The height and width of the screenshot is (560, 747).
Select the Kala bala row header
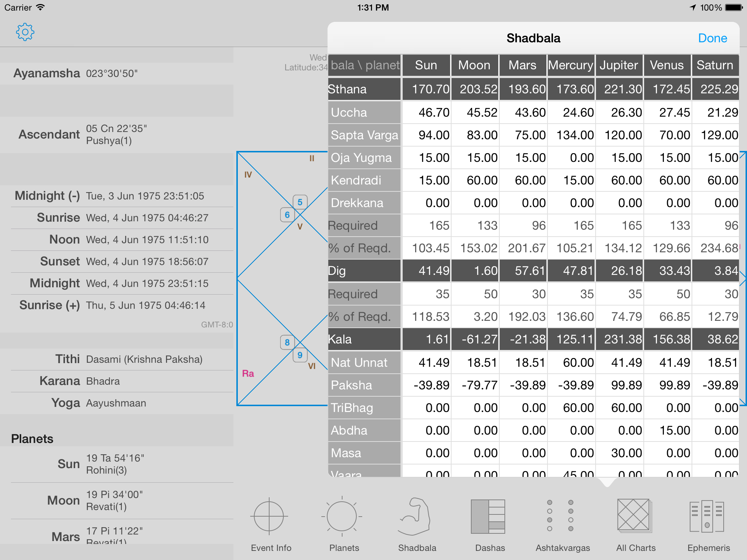pyautogui.click(x=364, y=339)
